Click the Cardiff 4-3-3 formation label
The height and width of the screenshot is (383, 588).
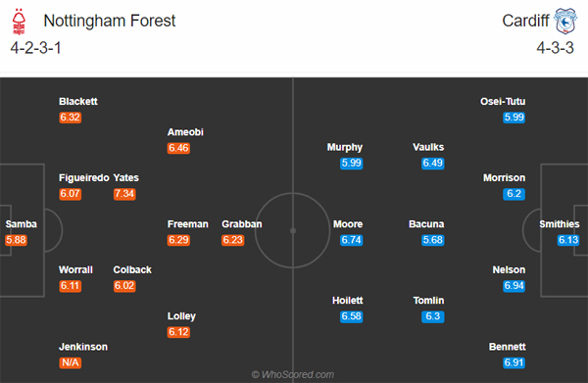click(x=556, y=48)
